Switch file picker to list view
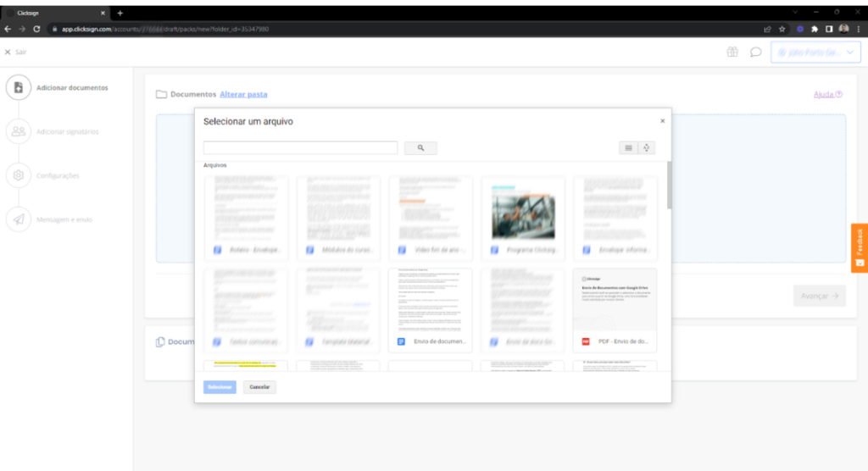Viewport: 868px width, 471px height. pyautogui.click(x=628, y=147)
